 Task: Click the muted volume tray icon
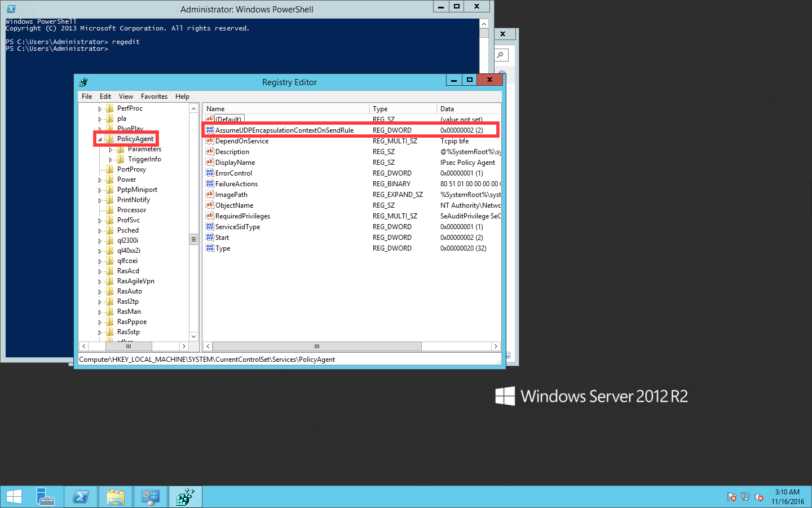[x=759, y=497]
